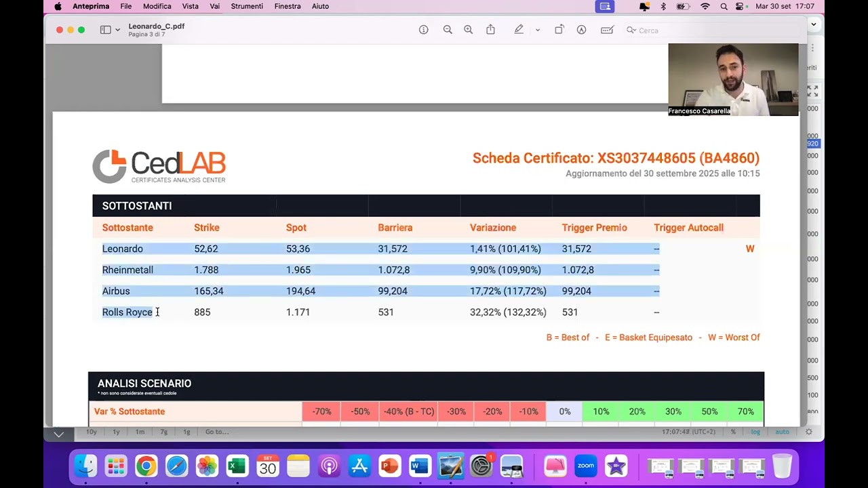Zoom in with the plus magnifier
This screenshot has width=868, height=488.
pos(469,30)
